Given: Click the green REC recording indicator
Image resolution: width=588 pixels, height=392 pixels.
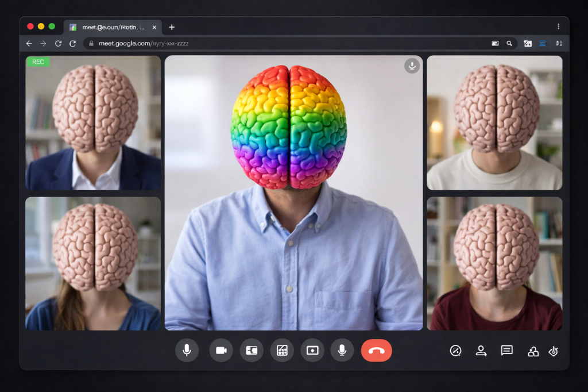Looking at the screenshot, I should coord(38,62).
